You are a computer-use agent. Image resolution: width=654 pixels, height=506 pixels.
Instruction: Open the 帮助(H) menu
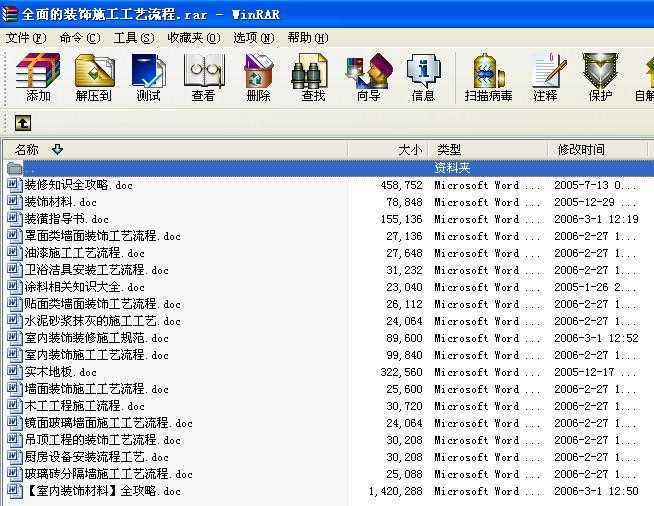pos(308,38)
